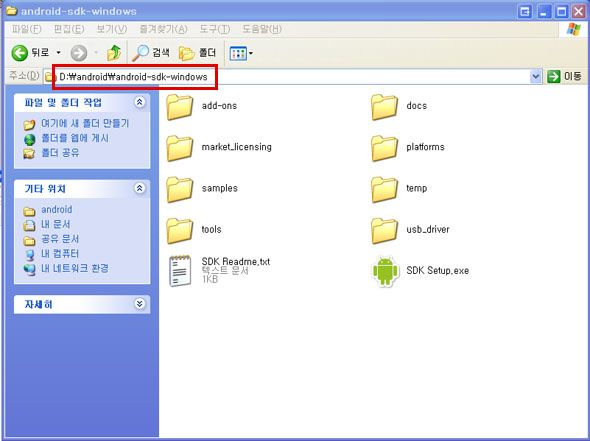Click the new folder icon in task panel

coord(29,124)
